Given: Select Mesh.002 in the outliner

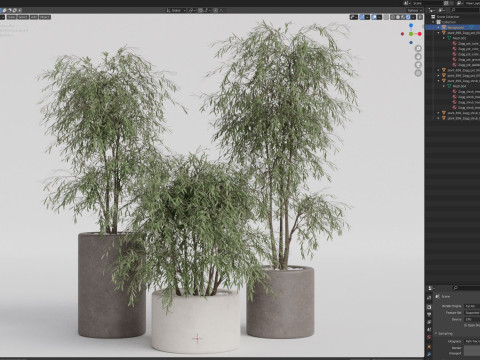Looking at the screenshot, I should click(x=460, y=38).
